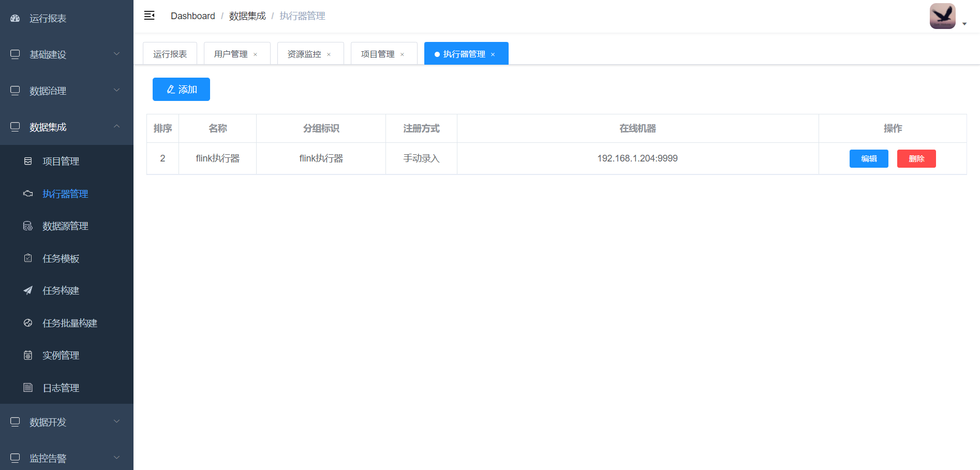Viewport: 980px width, 470px height.
Task: Open 任务模板 in the sidebar
Action: (x=67, y=258)
